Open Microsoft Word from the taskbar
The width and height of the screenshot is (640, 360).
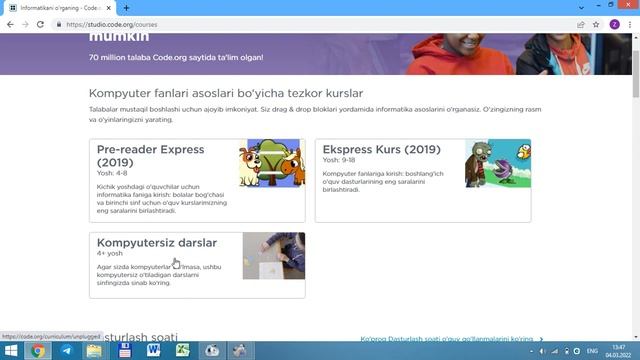tap(153, 351)
